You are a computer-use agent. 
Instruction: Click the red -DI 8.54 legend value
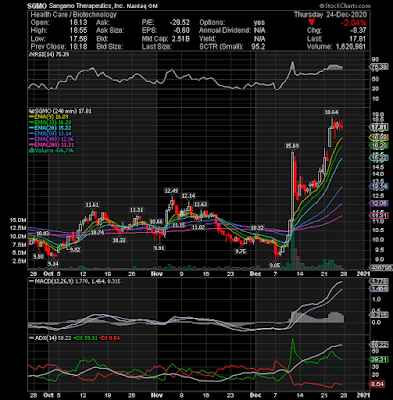pos(111,338)
